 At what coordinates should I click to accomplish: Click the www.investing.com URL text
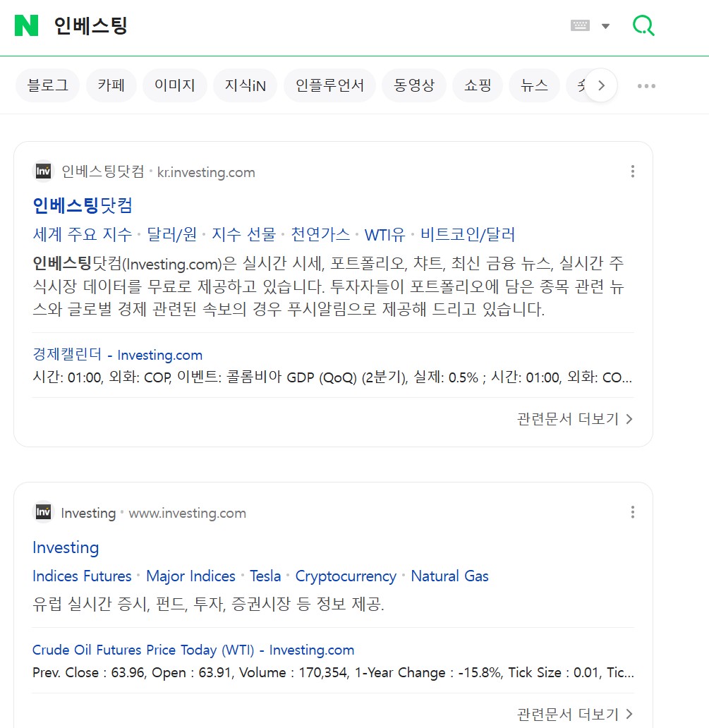coord(187,513)
